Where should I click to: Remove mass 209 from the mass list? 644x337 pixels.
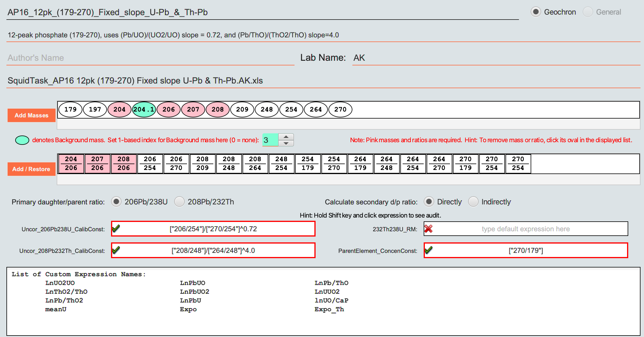242,110
